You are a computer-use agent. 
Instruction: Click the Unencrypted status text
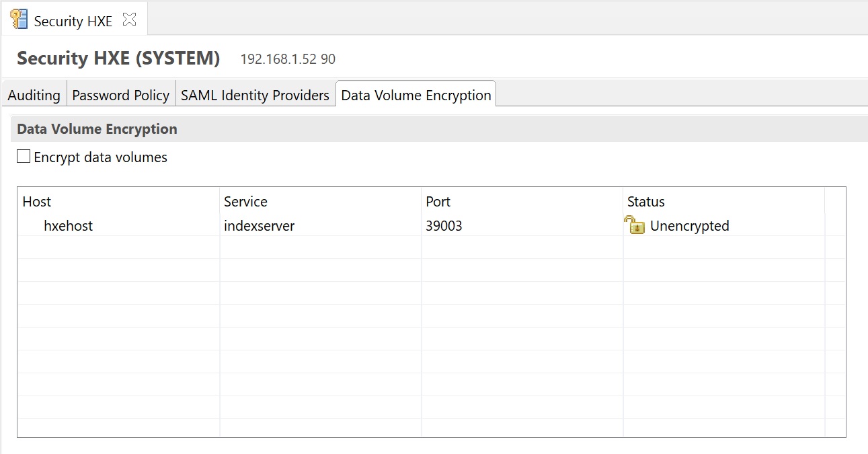[x=689, y=226]
